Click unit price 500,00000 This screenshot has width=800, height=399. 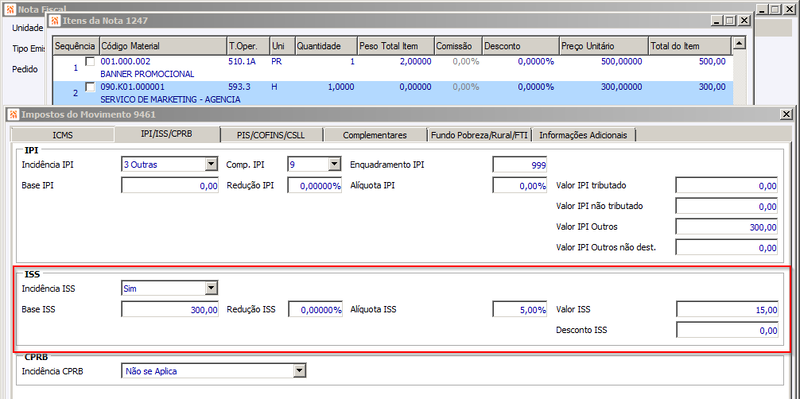point(622,61)
